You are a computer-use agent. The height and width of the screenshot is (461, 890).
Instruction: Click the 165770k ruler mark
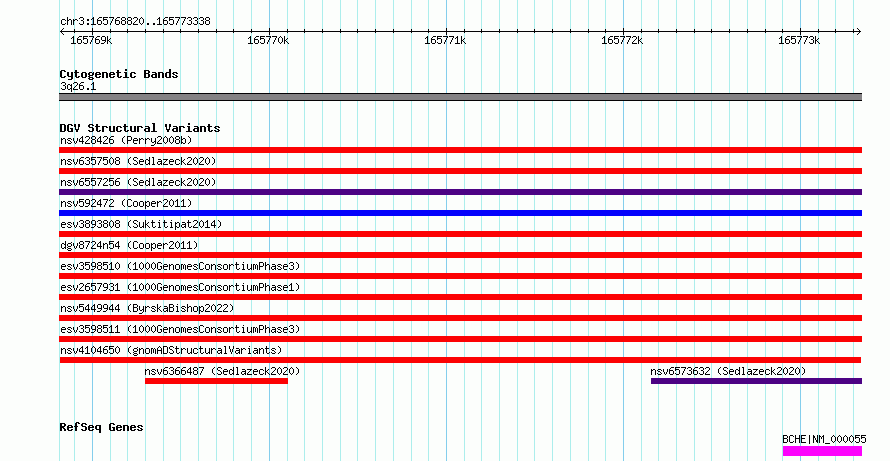click(x=268, y=40)
